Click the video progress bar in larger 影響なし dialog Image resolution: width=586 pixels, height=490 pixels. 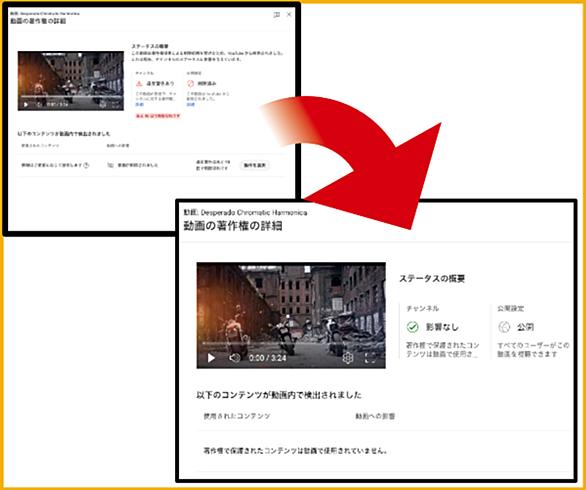(291, 344)
